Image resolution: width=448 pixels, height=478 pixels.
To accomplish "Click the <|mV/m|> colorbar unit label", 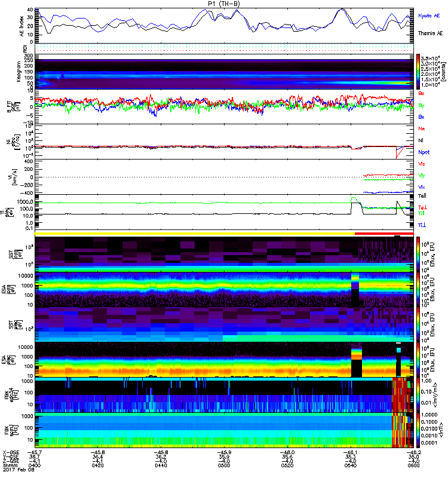I will click(435, 395).
